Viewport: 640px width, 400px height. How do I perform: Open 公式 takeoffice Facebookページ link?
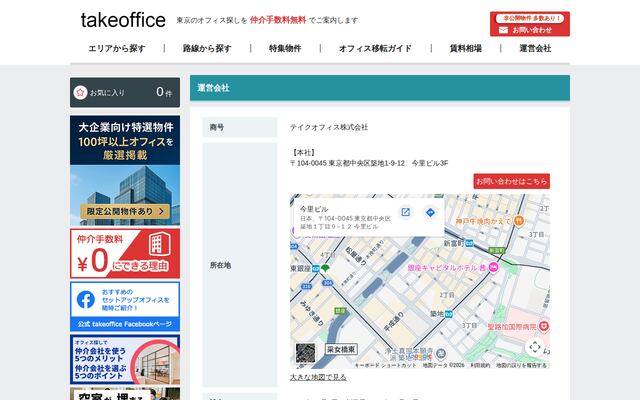(125, 324)
